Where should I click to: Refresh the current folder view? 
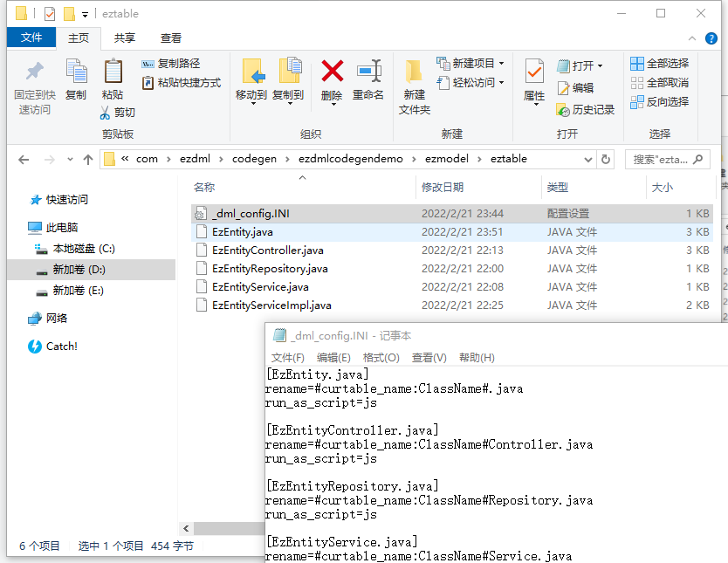606,160
